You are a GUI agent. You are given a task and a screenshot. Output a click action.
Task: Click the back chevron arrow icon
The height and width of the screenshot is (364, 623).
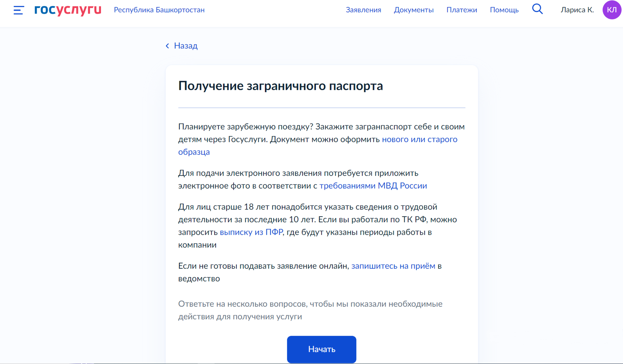pyautogui.click(x=167, y=46)
